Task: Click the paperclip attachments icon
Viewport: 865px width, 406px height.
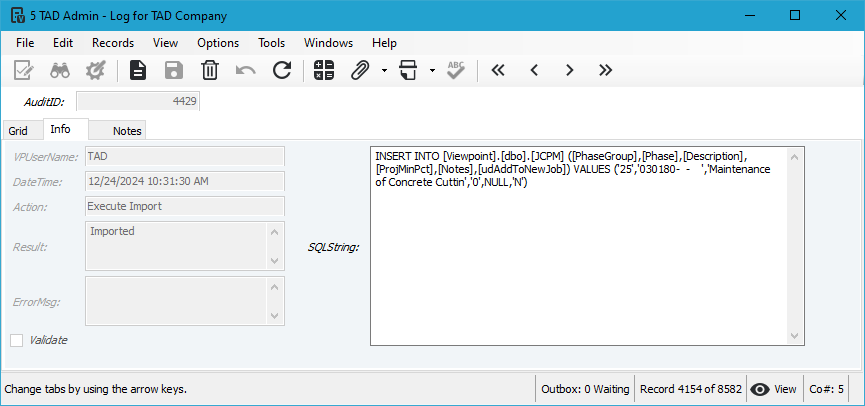Action: point(360,70)
